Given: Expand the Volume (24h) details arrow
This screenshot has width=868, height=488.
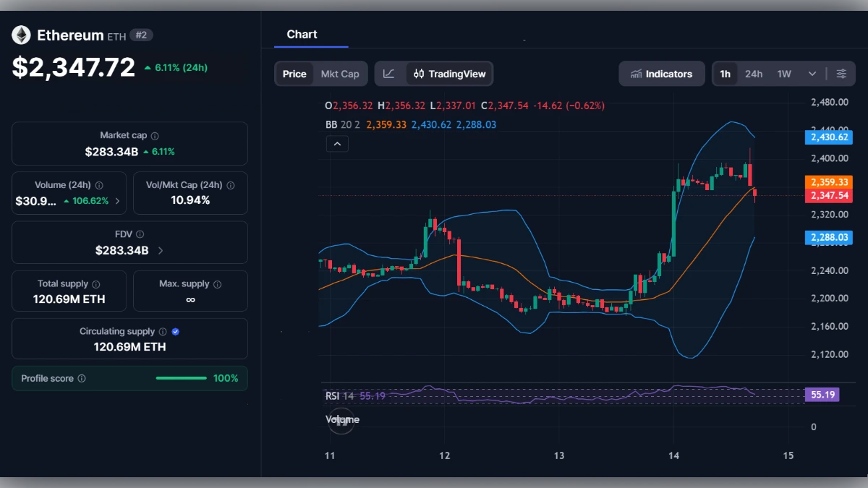Looking at the screenshot, I should pos(118,200).
